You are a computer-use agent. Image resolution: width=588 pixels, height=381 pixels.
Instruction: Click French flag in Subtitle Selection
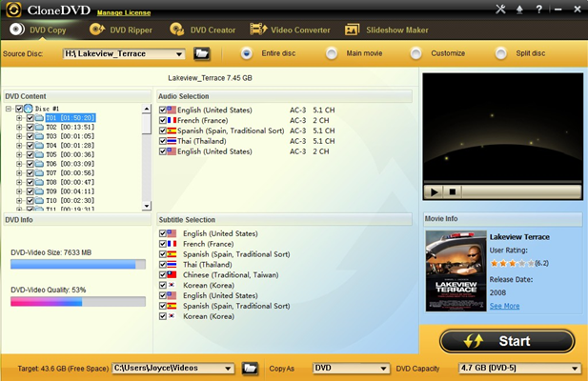[172, 244]
